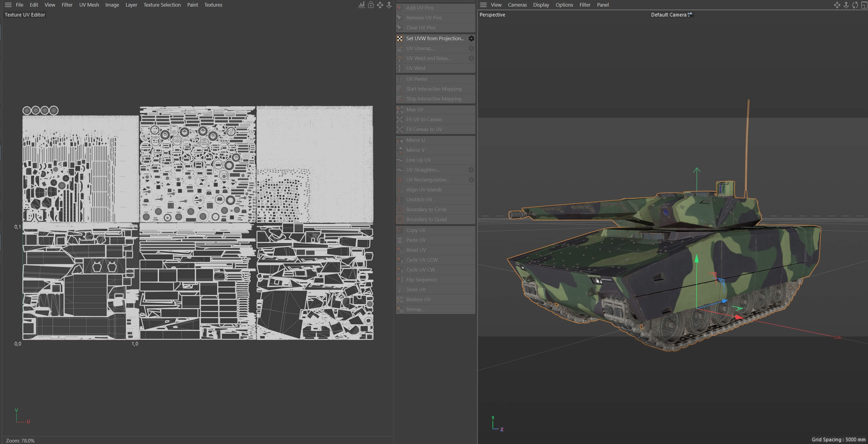Viewport: 868px width, 444px height.
Task: Click the Fit UV to Canvas command
Action: tap(424, 119)
